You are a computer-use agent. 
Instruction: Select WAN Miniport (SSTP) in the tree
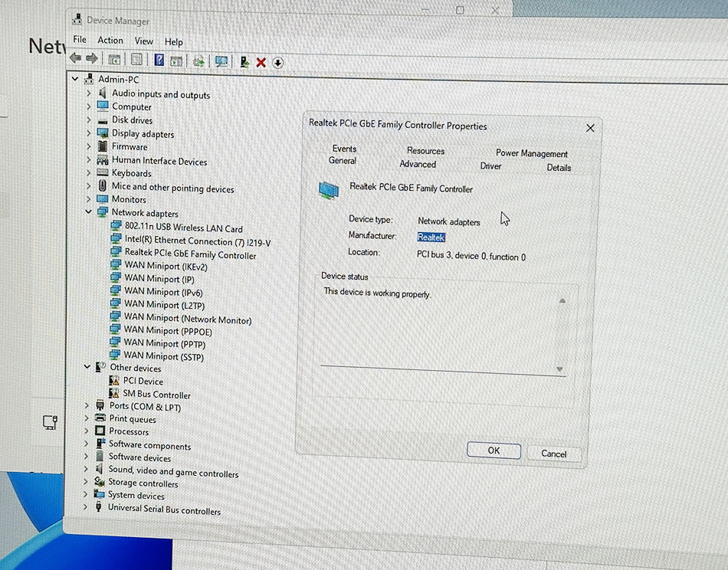click(163, 356)
